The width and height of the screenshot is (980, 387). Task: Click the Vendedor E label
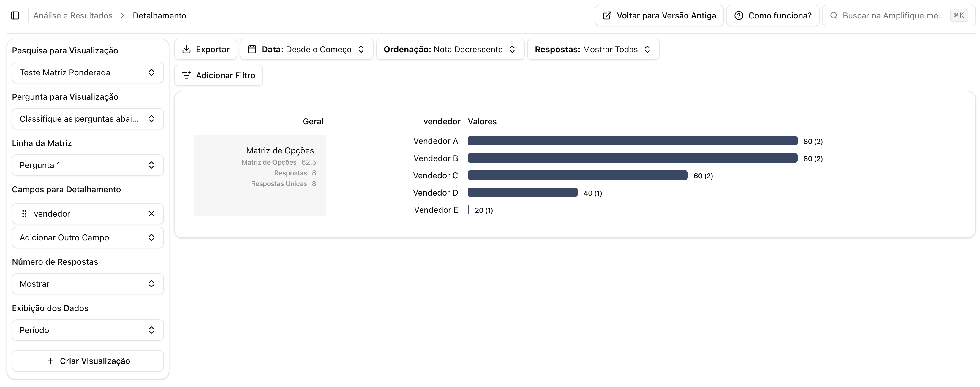point(436,210)
